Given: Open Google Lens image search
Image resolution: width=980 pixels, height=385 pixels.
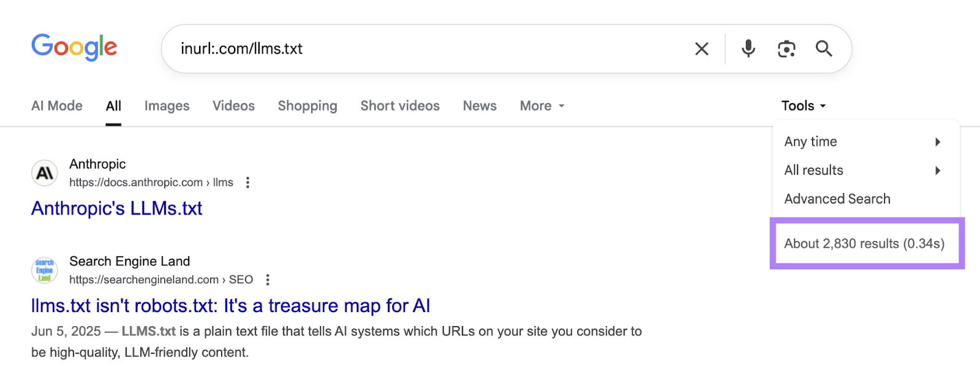Looking at the screenshot, I should pyautogui.click(x=786, y=48).
